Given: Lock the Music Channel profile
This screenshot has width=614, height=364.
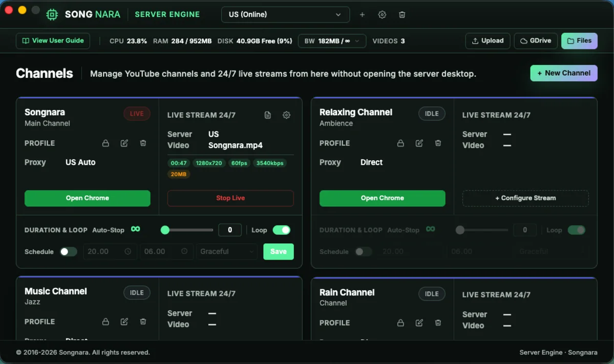Looking at the screenshot, I should tap(105, 322).
